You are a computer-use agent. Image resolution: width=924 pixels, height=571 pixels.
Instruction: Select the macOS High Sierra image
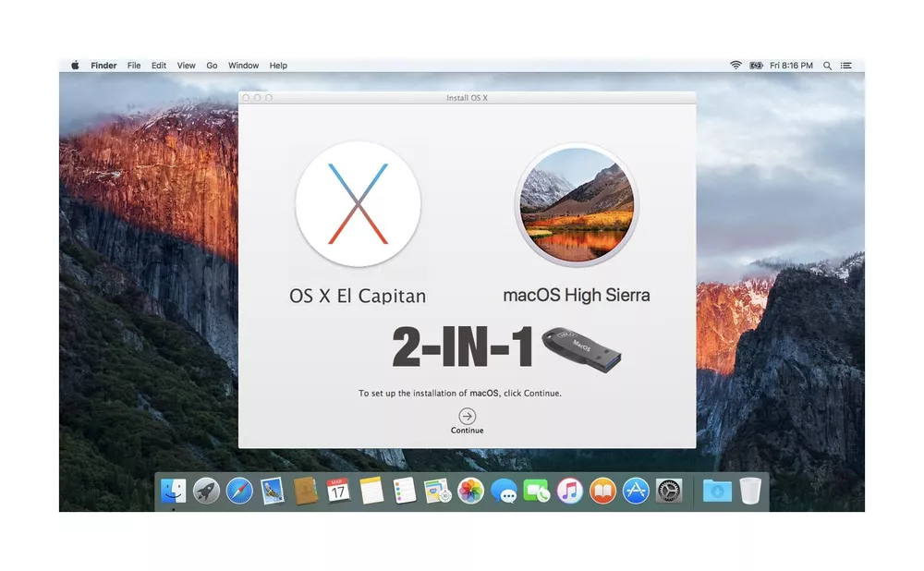tap(577, 204)
